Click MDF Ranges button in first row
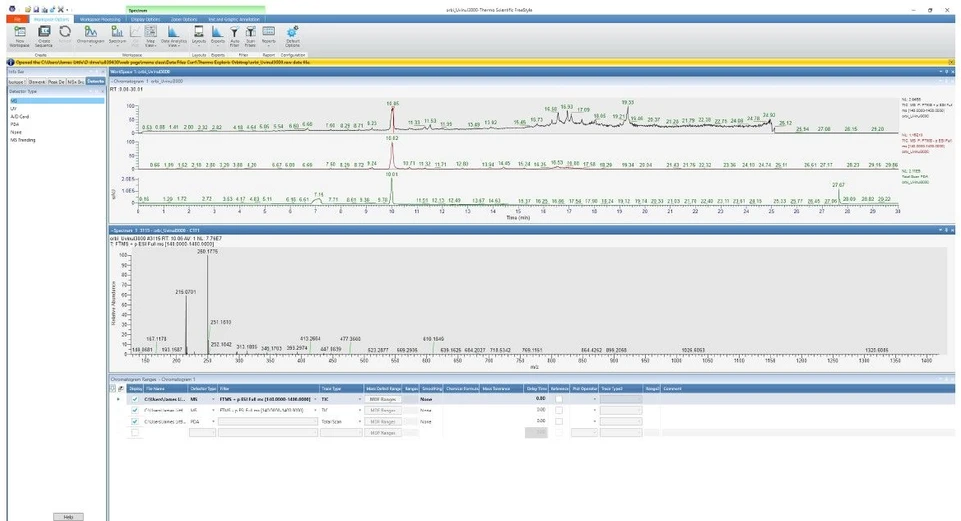 (x=384, y=399)
